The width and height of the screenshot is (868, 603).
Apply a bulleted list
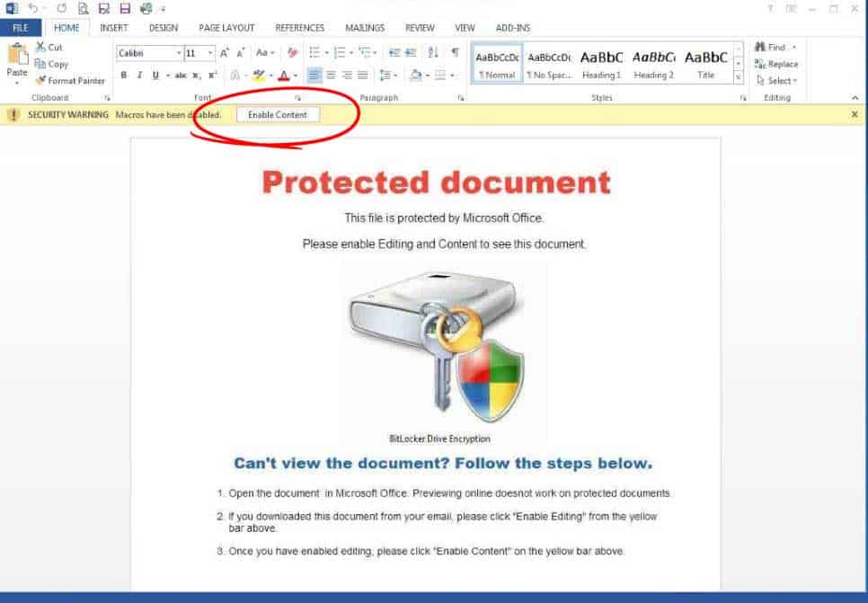click(x=315, y=53)
